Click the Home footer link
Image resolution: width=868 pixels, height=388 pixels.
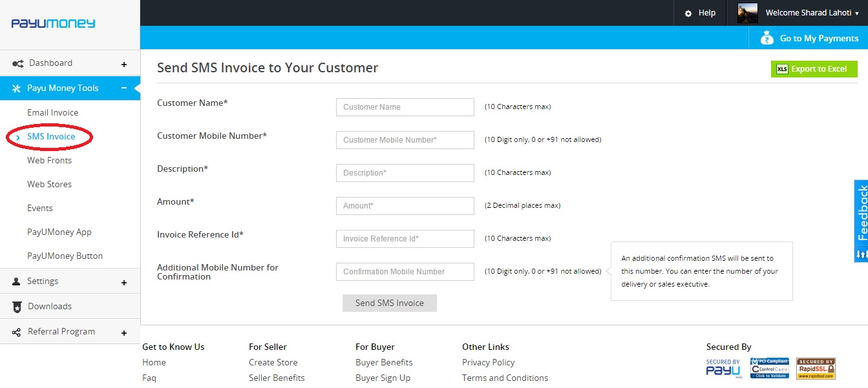pyautogui.click(x=154, y=362)
